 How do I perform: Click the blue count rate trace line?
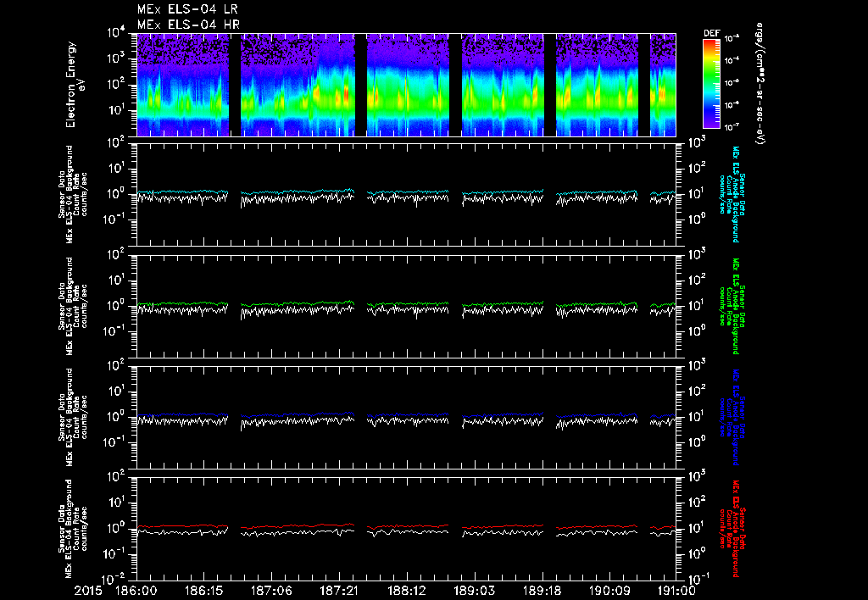(x=406, y=414)
